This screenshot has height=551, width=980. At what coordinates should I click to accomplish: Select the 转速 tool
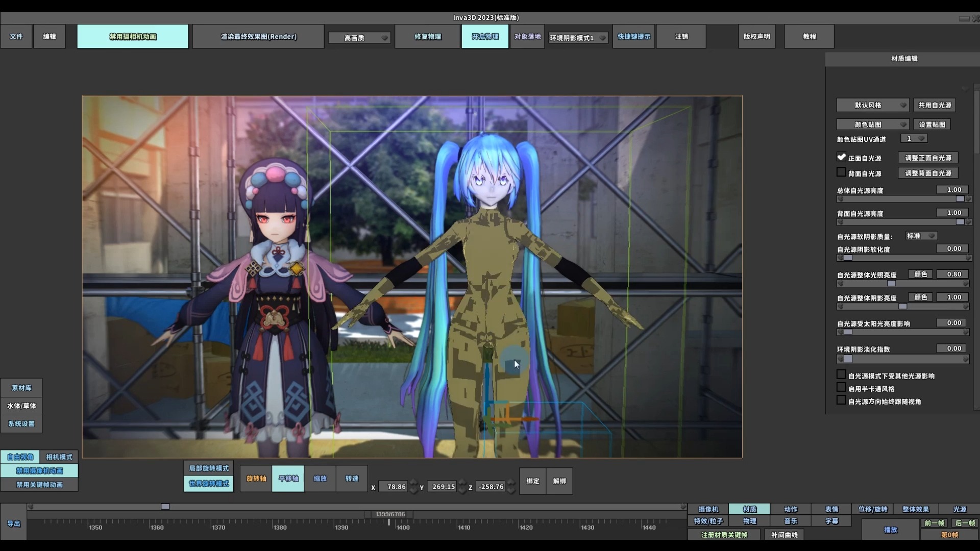tap(352, 479)
